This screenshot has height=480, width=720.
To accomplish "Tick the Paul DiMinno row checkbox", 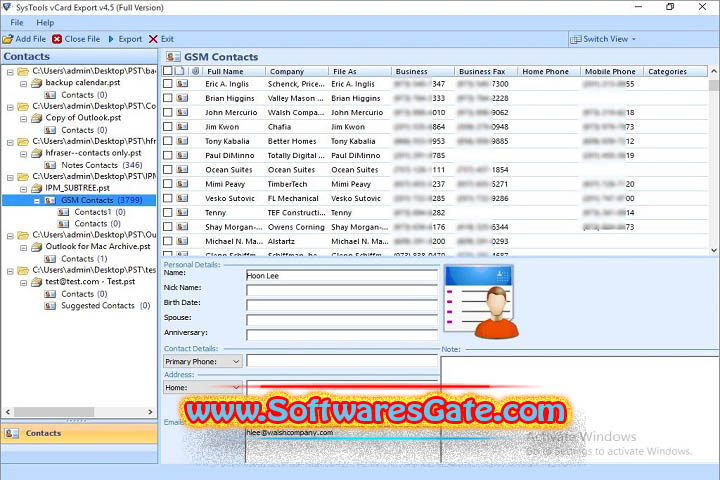I will coord(168,155).
